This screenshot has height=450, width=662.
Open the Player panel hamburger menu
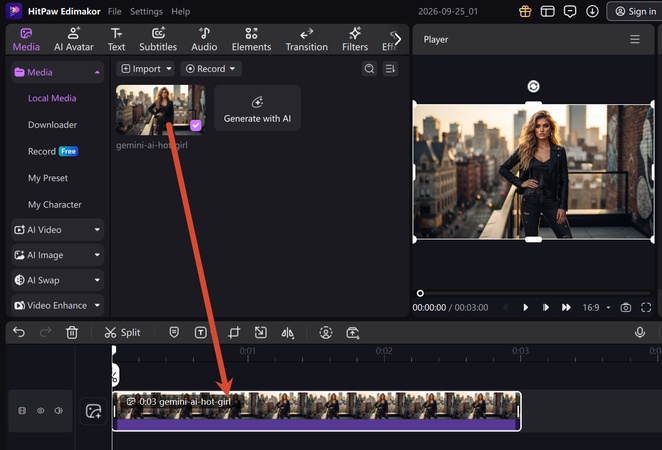click(x=635, y=39)
